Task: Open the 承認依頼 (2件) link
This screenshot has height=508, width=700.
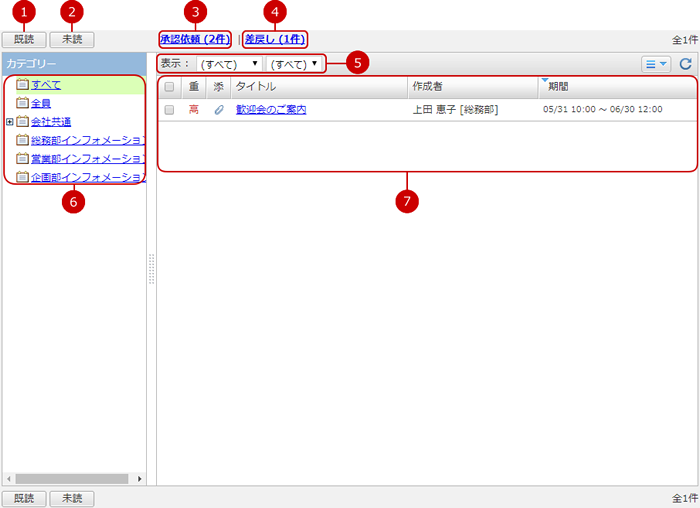Action: click(195, 39)
